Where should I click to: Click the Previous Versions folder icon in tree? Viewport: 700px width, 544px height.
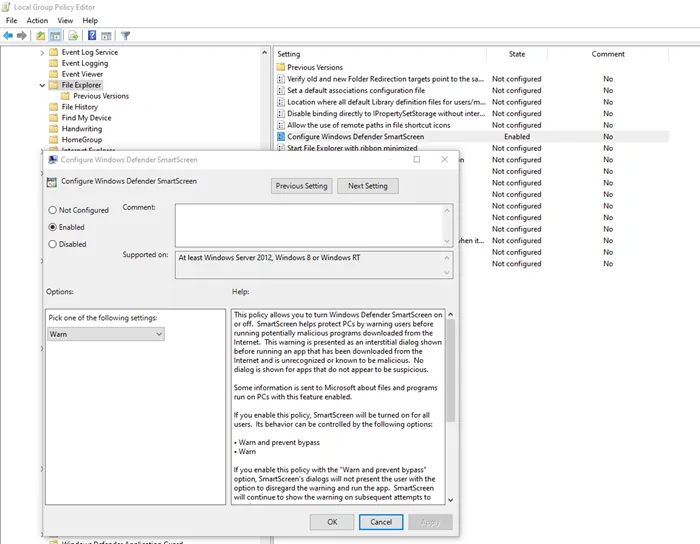[65, 96]
